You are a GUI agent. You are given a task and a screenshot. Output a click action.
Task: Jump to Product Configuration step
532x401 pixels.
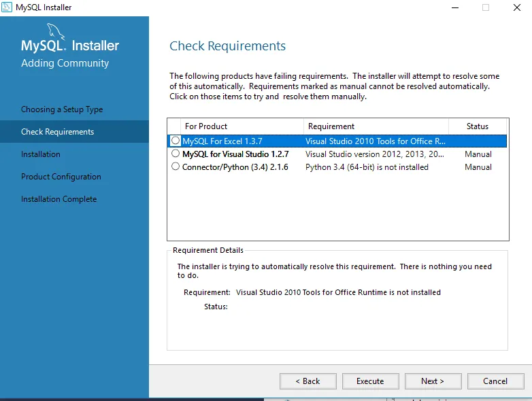pyautogui.click(x=61, y=177)
